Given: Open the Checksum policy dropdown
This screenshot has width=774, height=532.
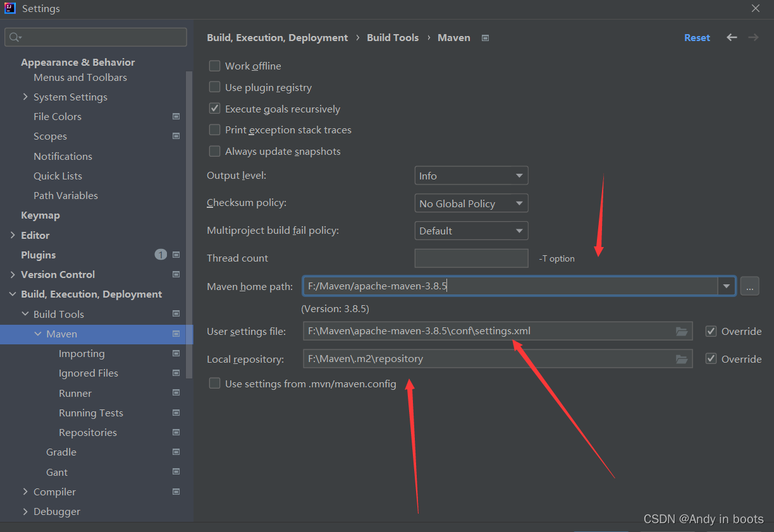Looking at the screenshot, I should point(471,203).
